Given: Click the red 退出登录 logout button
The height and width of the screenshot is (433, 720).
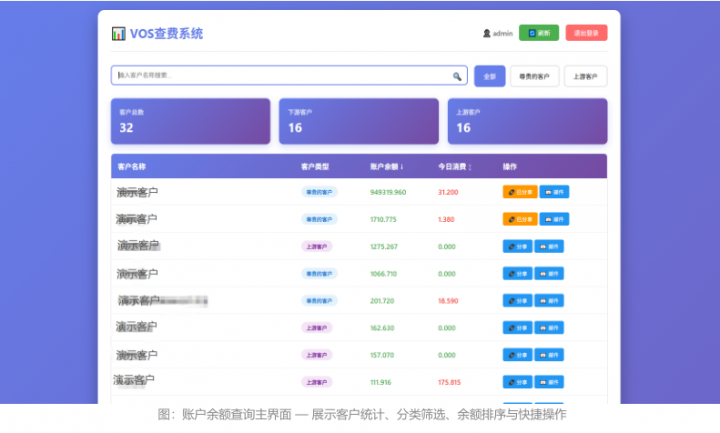Looking at the screenshot, I should click(586, 33).
